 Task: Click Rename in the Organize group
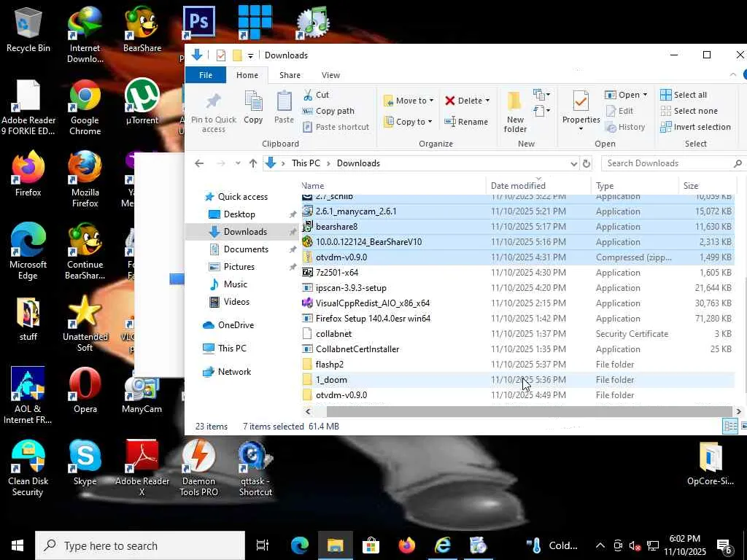point(466,122)
